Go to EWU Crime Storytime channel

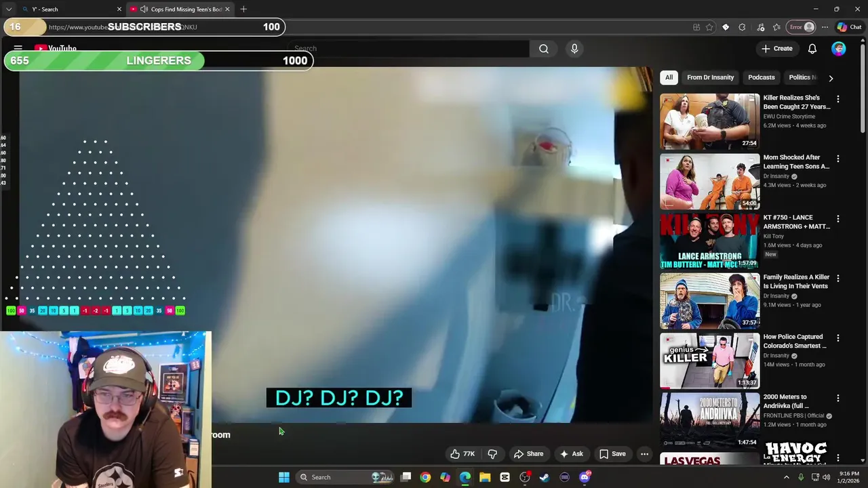[789, 117]
